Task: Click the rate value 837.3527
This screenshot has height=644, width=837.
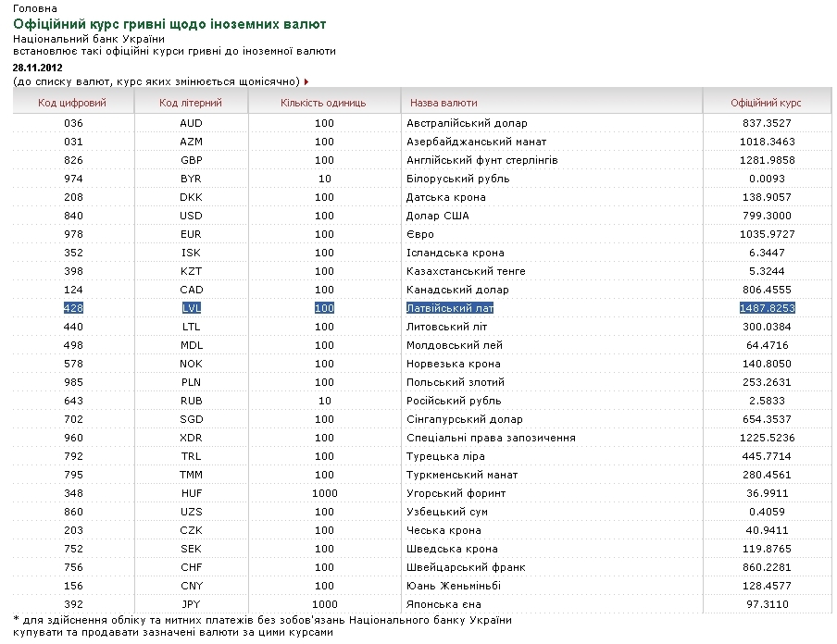Action: click(767, 123)
